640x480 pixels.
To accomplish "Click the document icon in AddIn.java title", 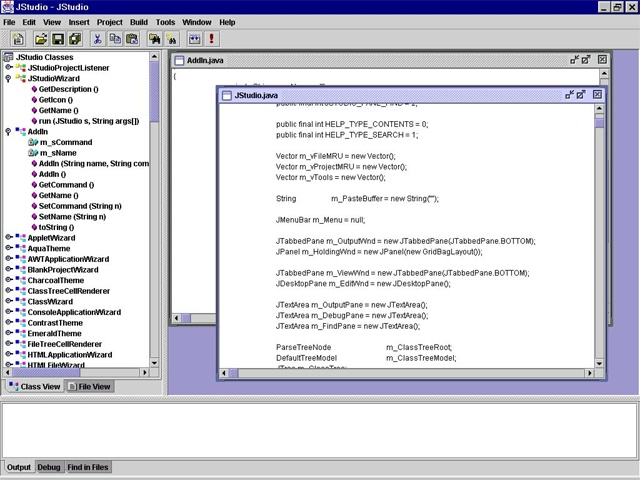I will (x=179, y=60).
